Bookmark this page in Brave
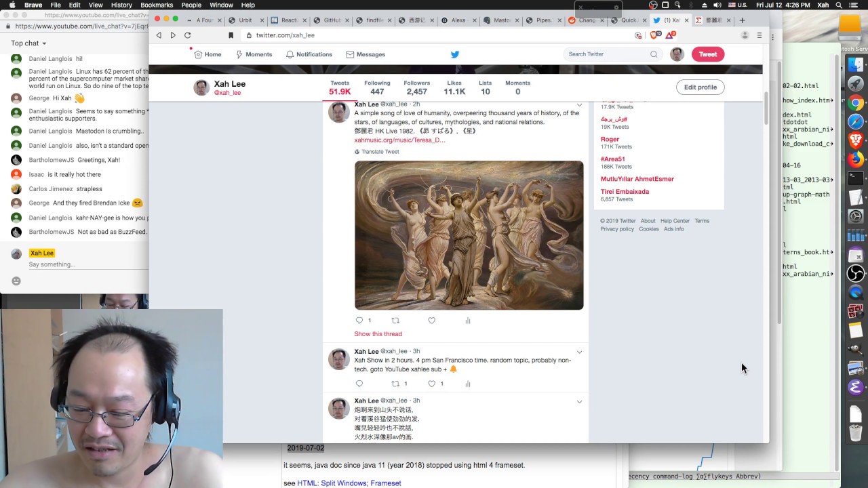 231,35
